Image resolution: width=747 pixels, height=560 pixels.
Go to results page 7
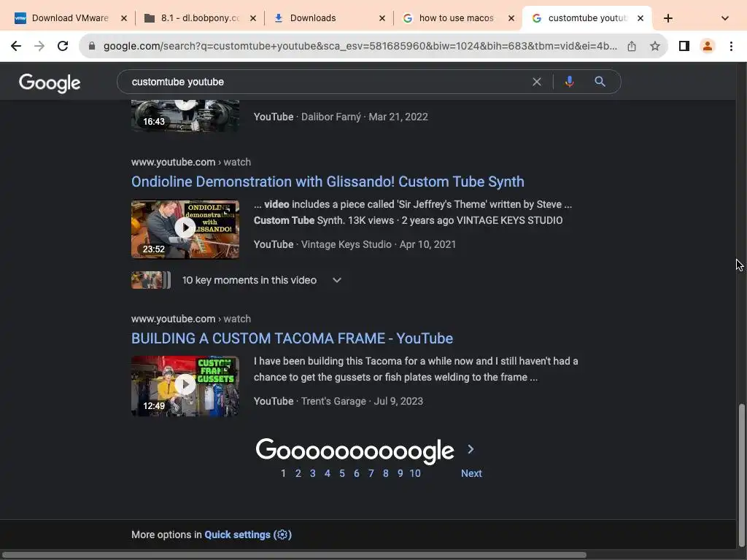click(371, 473)
